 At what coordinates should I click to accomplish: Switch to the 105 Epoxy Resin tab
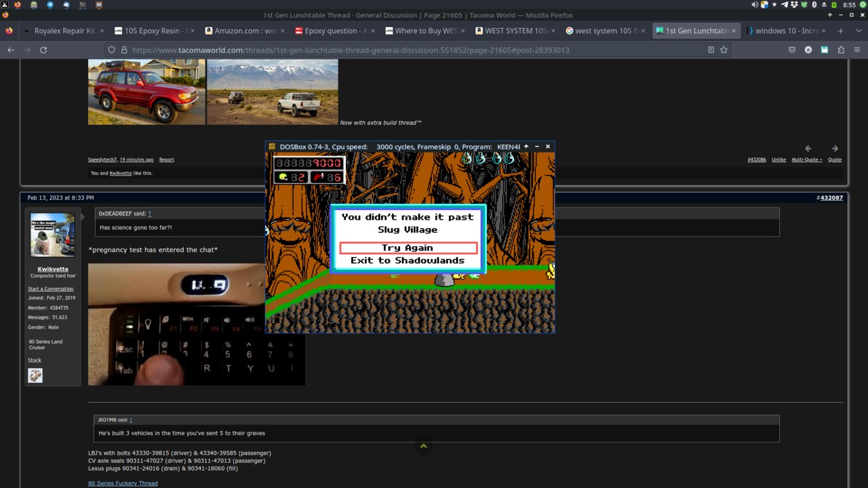tap(153, 30)
